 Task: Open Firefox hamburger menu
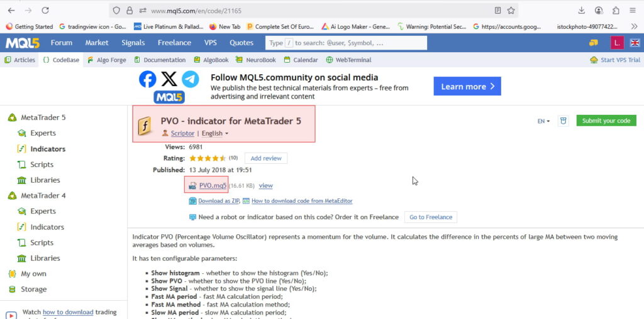633,10
